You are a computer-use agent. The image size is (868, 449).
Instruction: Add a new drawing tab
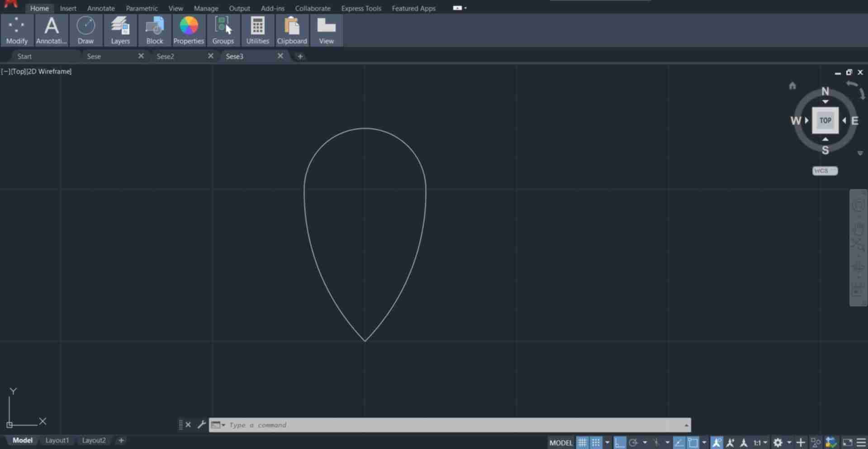point(300,56)
